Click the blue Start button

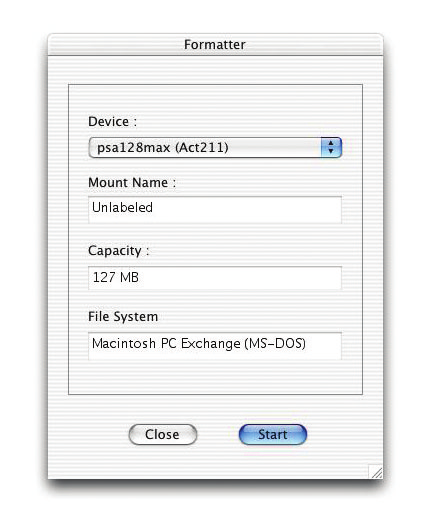[x=273, y=434]
